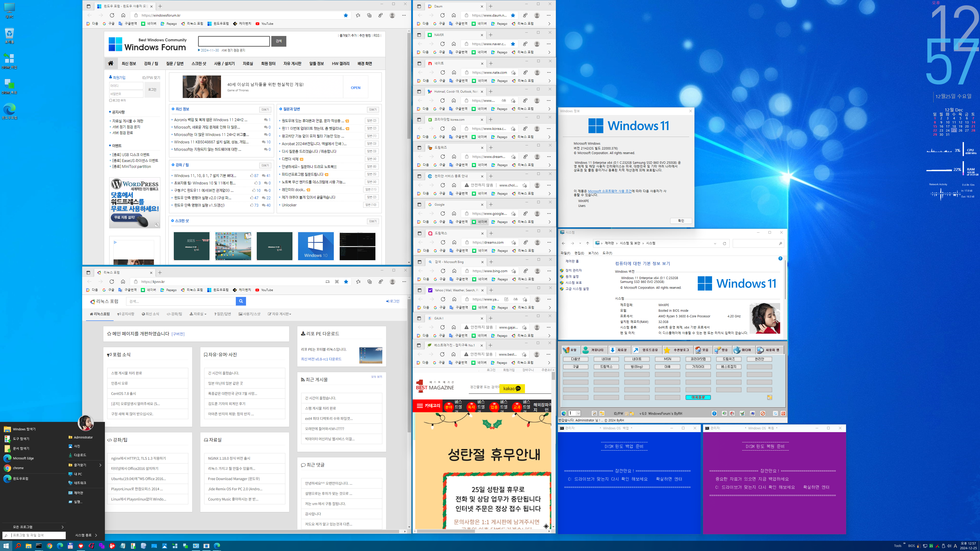Click the 로그인 link on 리눅스 포럼
Viewport: 980px width, 551px height.
393,301
